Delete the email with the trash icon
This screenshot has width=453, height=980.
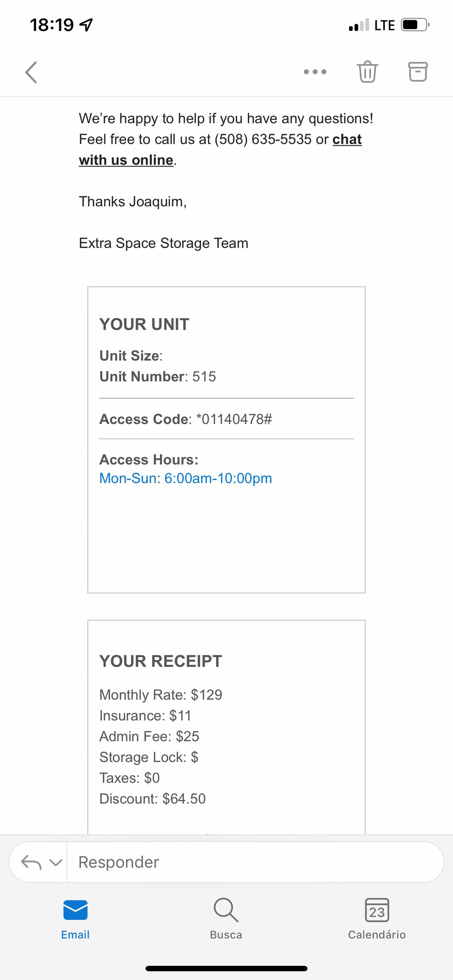click(368, 72)
